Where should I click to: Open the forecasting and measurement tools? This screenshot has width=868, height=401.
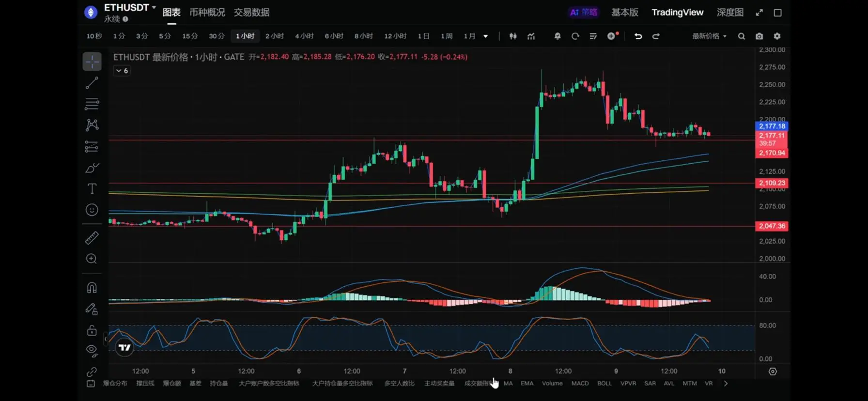click(92, 146)
